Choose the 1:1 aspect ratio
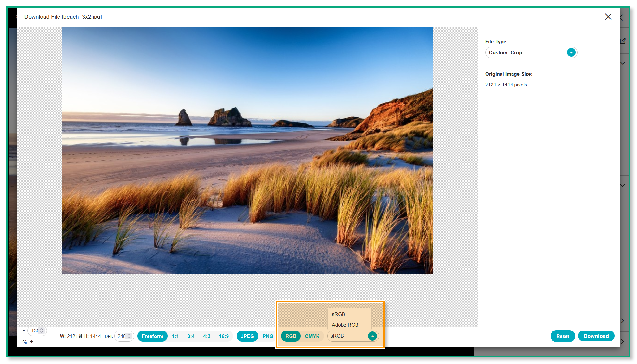The image size is (637, 364). 175,336
